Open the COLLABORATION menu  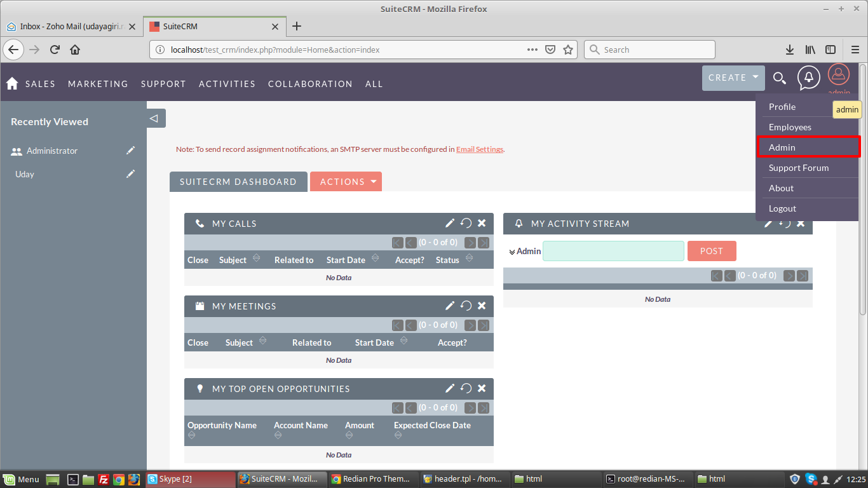point(310,84)
